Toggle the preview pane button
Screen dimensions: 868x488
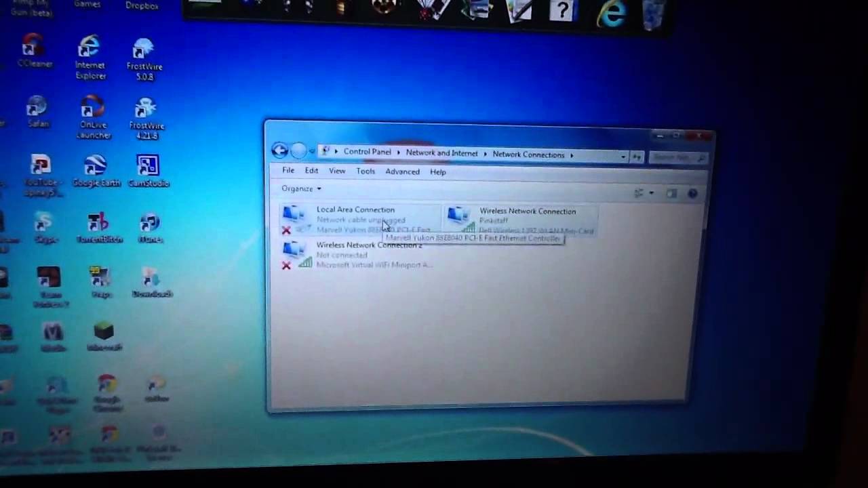coord(671,193)
